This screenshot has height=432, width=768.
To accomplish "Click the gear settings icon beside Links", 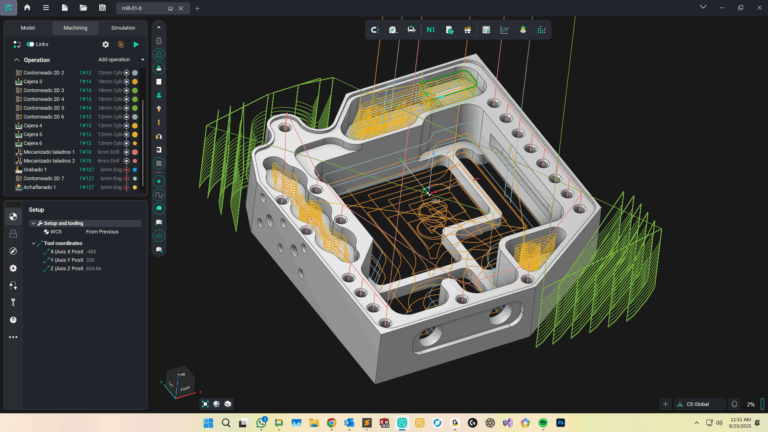I will click(x=106, y=44).
